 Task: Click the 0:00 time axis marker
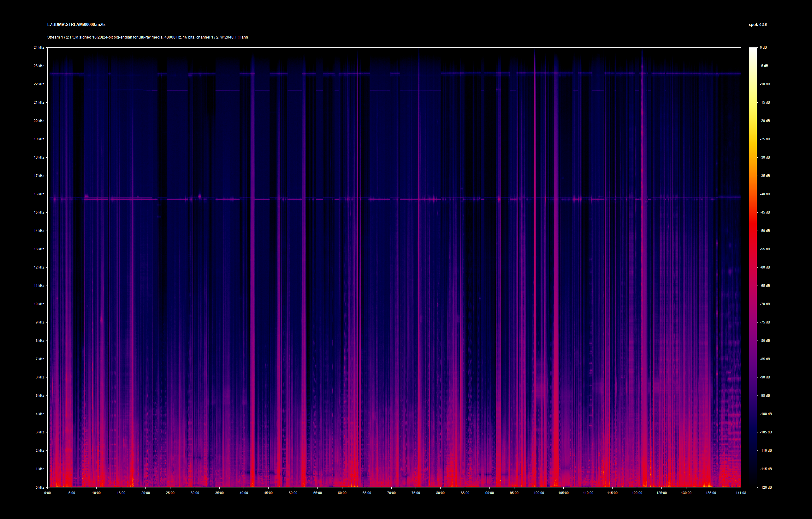click(47, 493)
